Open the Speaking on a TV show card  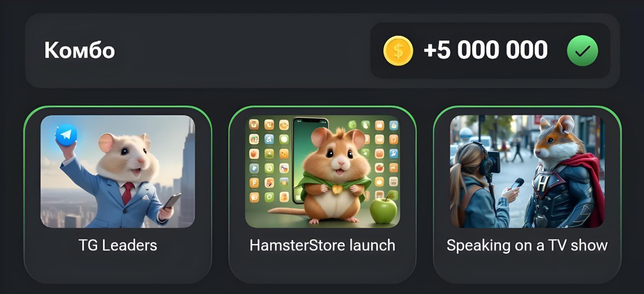pos(527,195)
